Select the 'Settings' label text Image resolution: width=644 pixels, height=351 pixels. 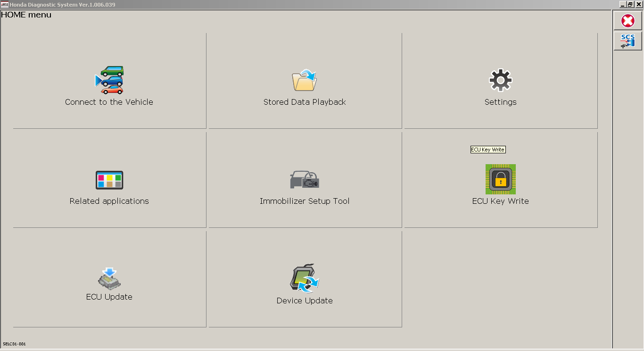pyautogui.click(x=500, y=102)
